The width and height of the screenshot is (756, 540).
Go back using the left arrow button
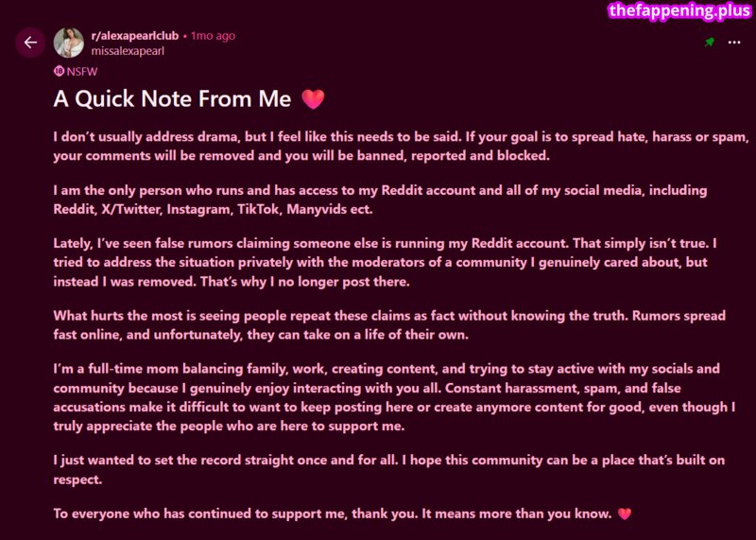click(x=30, y=43)
